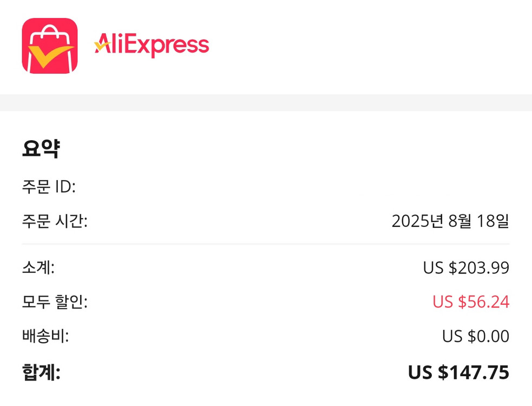The width and height of the screenshot is (532, 406).
Task: Click the bold 합계: total label
Action: (41, 372)
